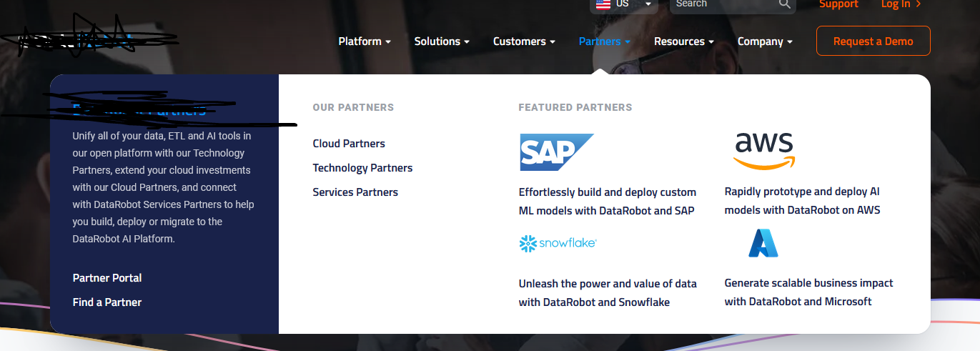980x351 pixels.
Task: Open the Customers dropdown menu
Action: point(524,41)
